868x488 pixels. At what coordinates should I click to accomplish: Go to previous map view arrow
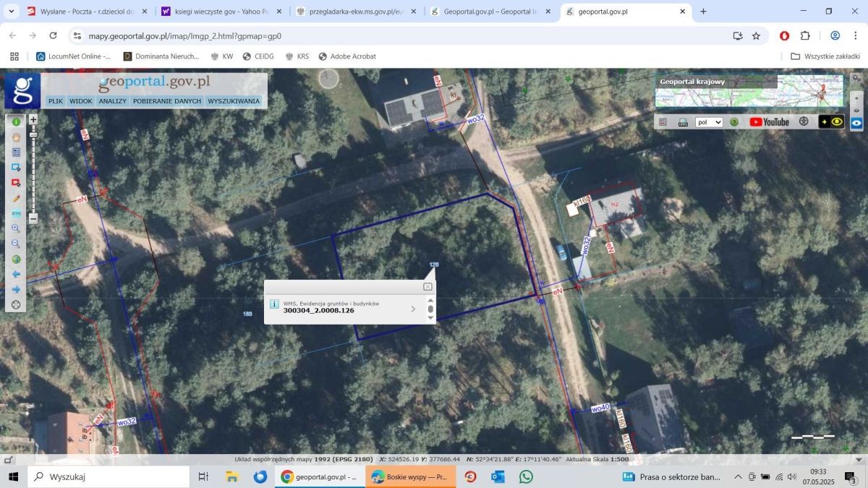(16, 275)
